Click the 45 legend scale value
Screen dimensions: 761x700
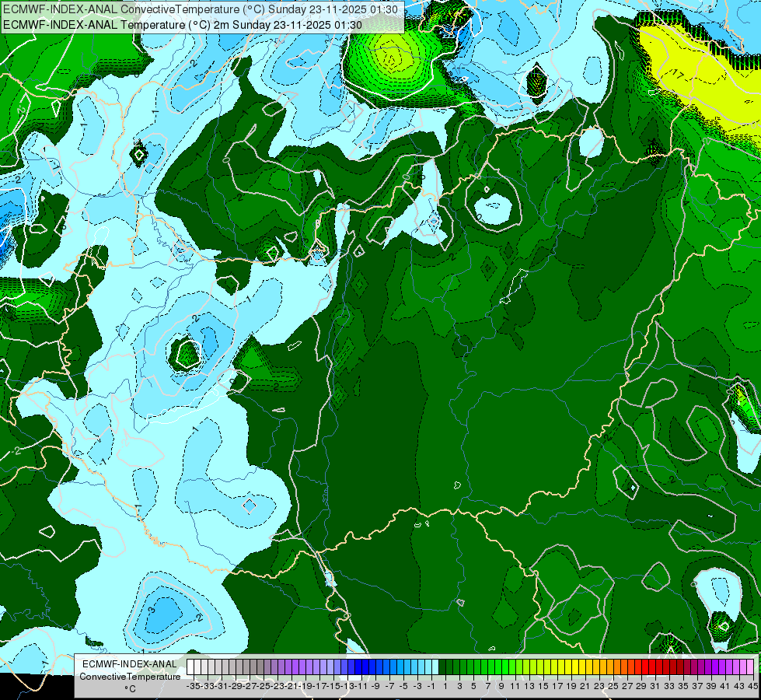click(752, 687)
